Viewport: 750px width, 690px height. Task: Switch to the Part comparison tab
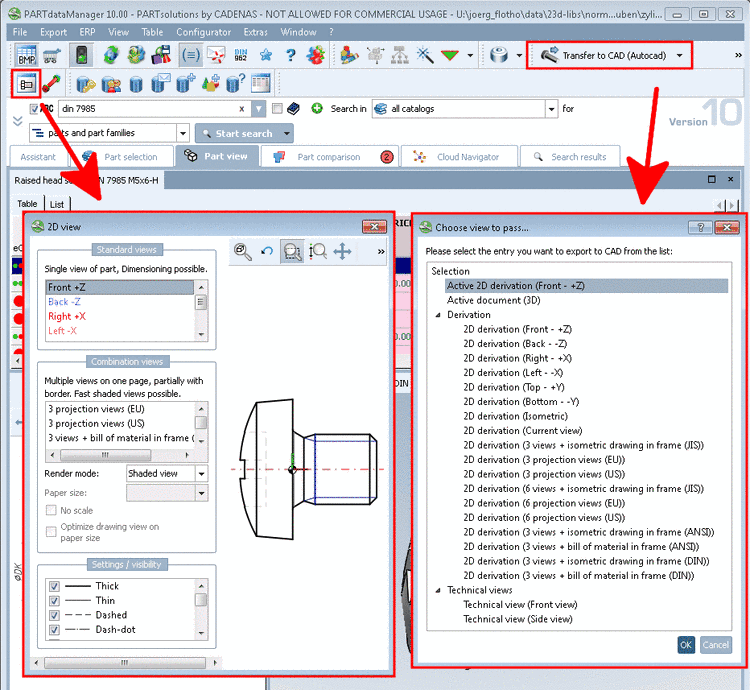point(328,157)
